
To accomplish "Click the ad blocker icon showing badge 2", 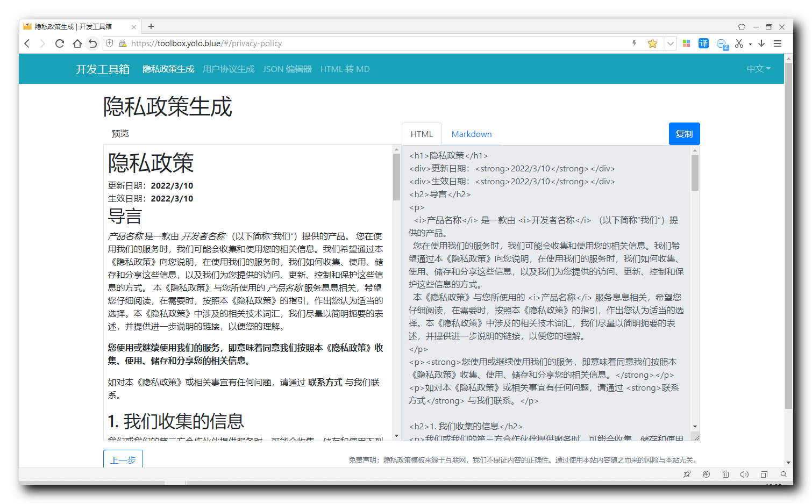I will [x=722, y=44].
